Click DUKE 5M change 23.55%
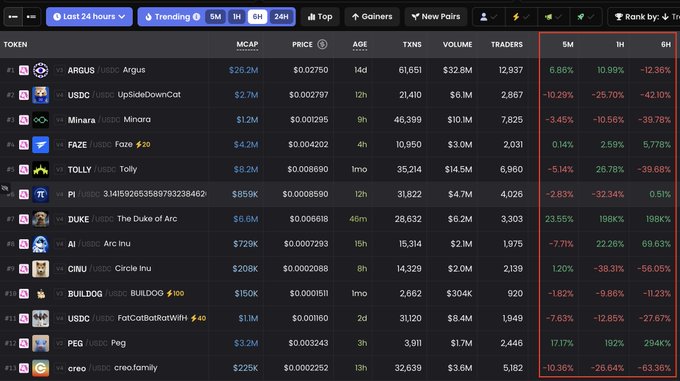This screenshot has height=381, width=680. tap(559, 219)
